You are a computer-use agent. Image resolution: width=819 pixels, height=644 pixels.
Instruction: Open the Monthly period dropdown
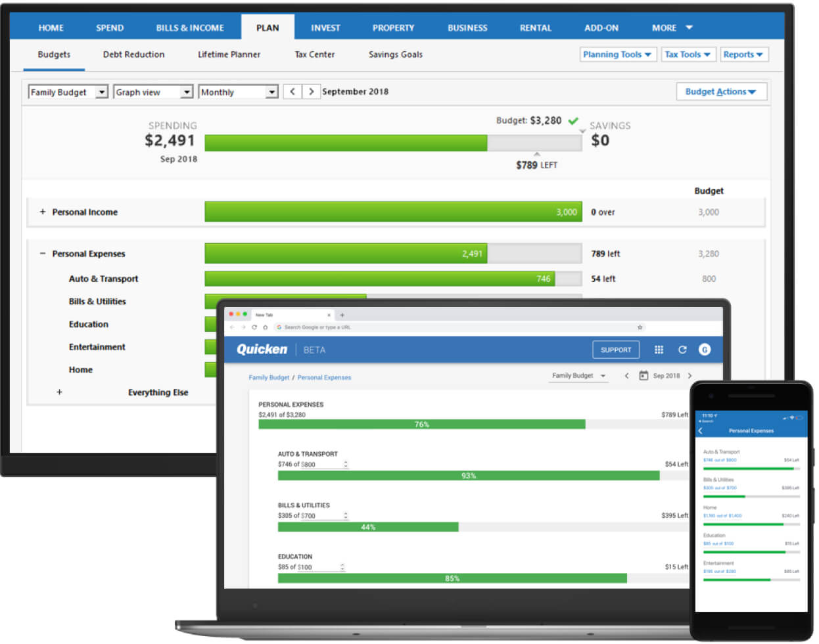pos(238,92)
